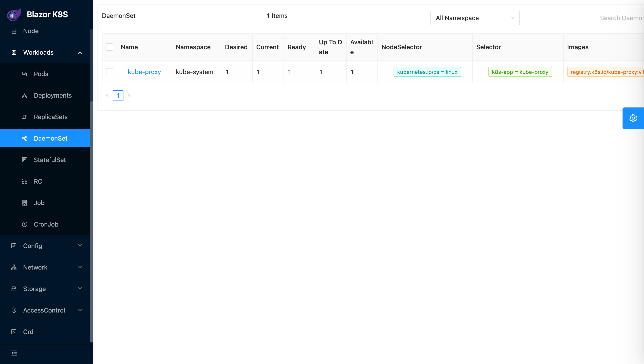Expand the Config menu chevron

[x=80, y=246]
